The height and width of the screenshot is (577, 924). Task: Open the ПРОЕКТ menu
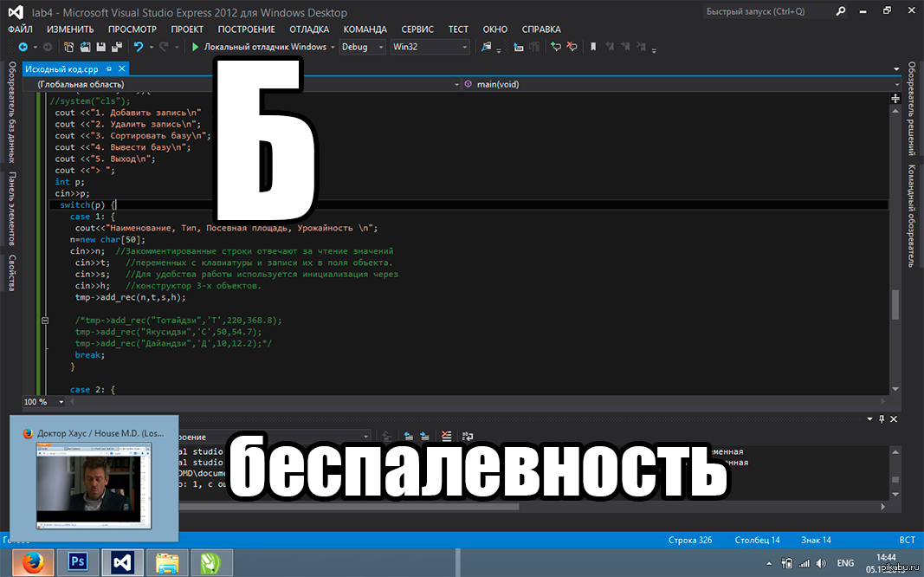click(x=187, y=29)
